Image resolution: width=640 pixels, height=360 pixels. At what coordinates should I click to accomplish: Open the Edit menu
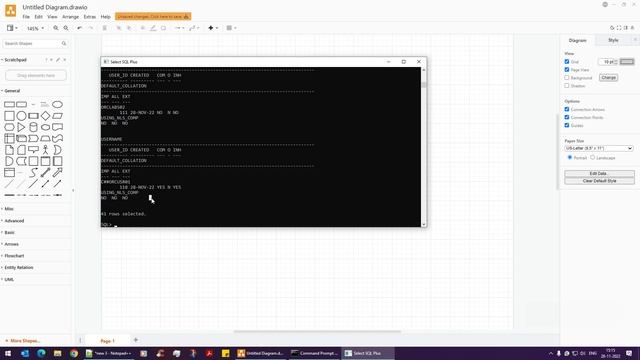[x=38, y=17]
